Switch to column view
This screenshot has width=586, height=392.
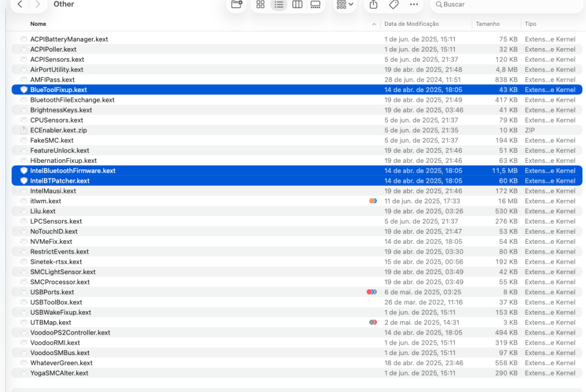pos(297,5)
